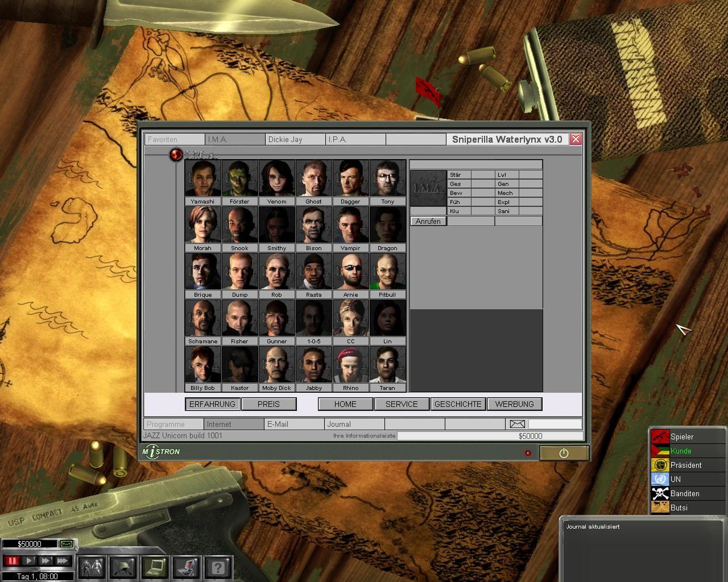This screenshot has width=728, height=582.
Task: Click the JAZZ Unicorn build 1001 text
Action: 183,436
